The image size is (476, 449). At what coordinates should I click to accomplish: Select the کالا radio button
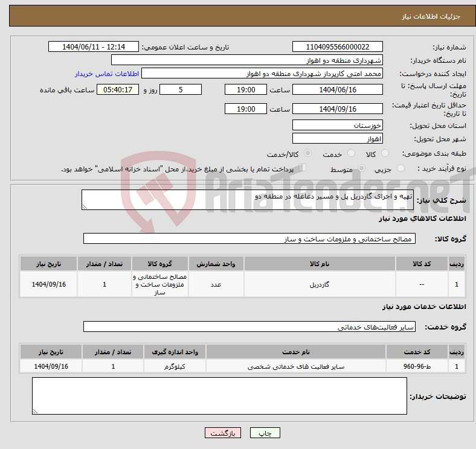point(385,153)
